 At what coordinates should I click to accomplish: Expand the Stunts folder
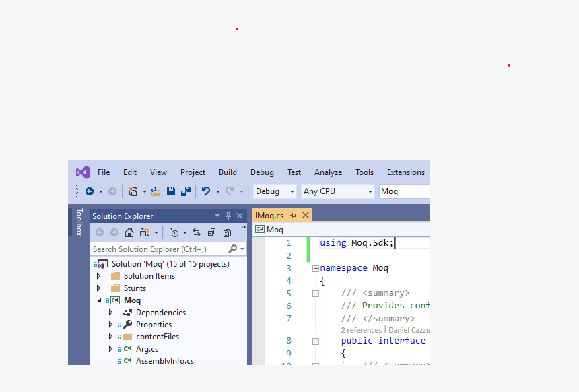(98, 288)
